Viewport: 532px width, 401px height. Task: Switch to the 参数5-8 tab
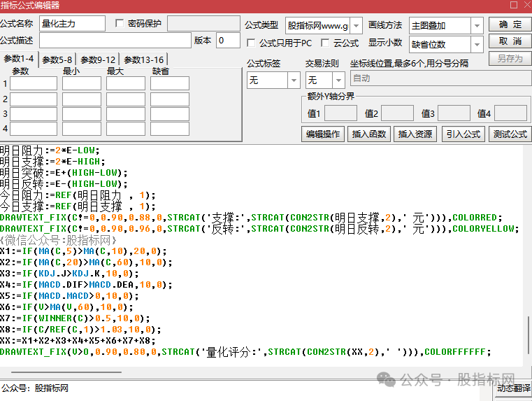pos(57,60)
